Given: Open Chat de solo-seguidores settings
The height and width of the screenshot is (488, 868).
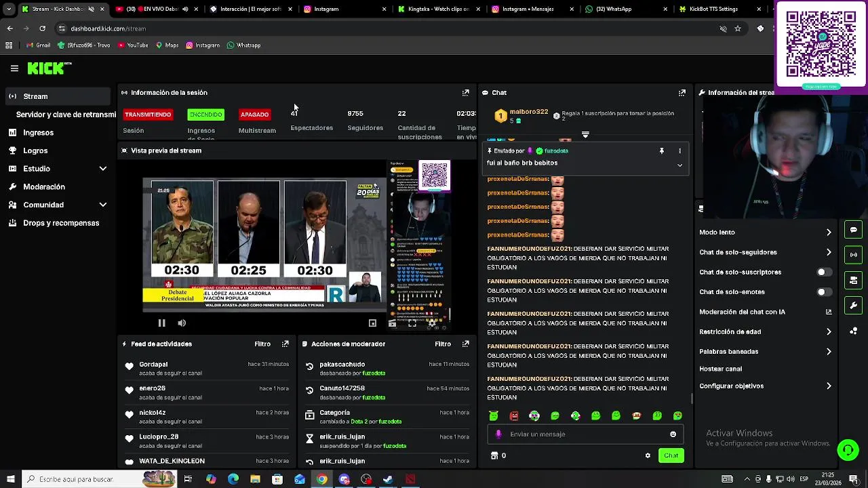Looking at the screenshot, I should pos(765,252).
